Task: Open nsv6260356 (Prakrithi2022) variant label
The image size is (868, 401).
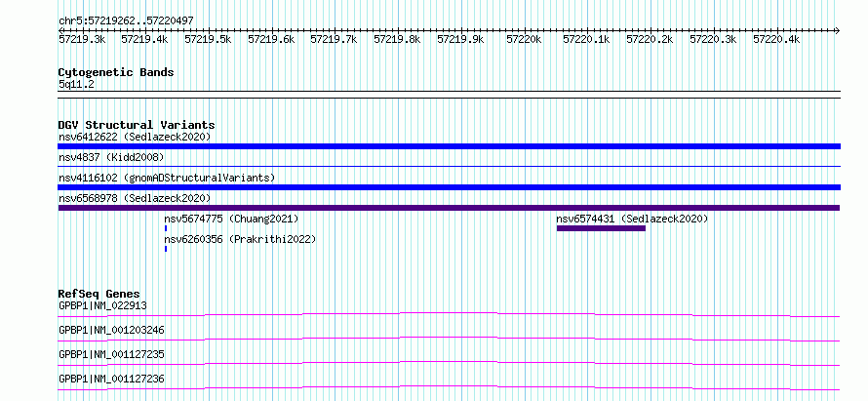Action: click(x=240, y=239)
